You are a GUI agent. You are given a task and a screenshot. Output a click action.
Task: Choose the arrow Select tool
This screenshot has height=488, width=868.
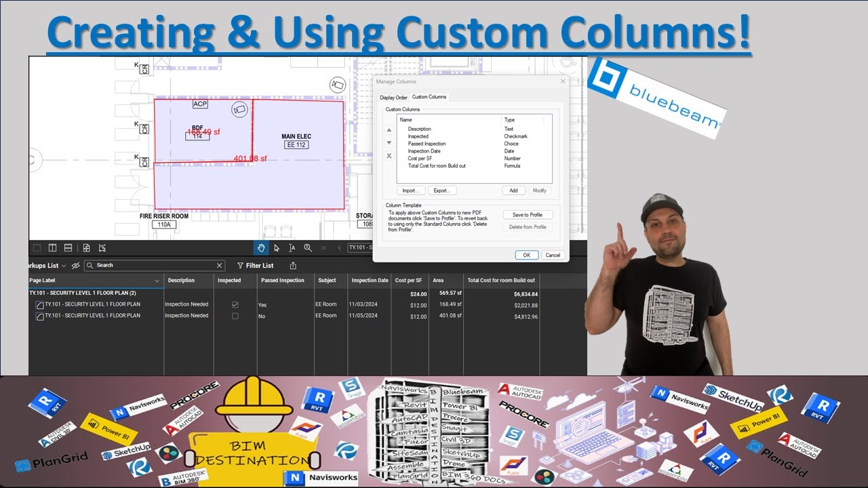click(277, 248)
